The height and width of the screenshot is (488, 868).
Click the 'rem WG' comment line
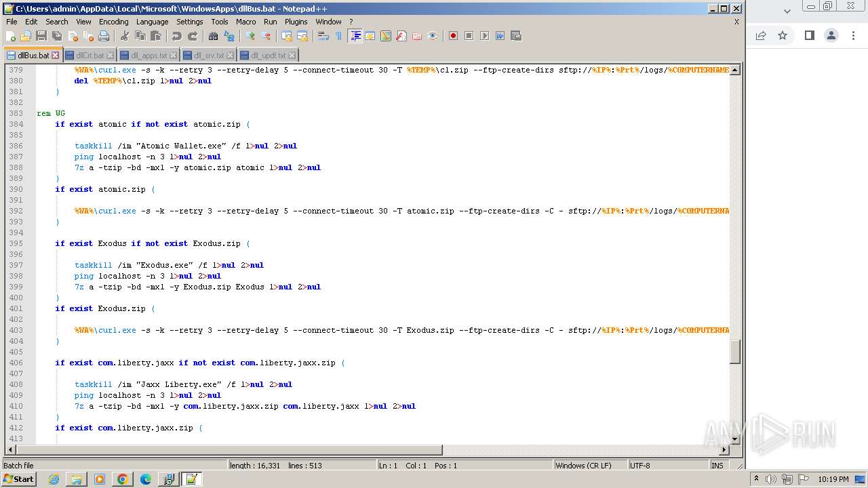[x=51, y=113]
